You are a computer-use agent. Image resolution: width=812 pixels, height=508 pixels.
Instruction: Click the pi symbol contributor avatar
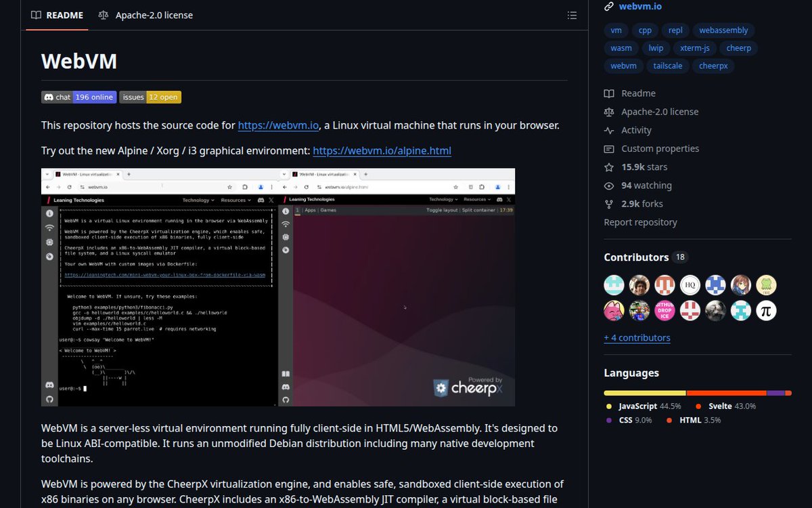point(766,310)
